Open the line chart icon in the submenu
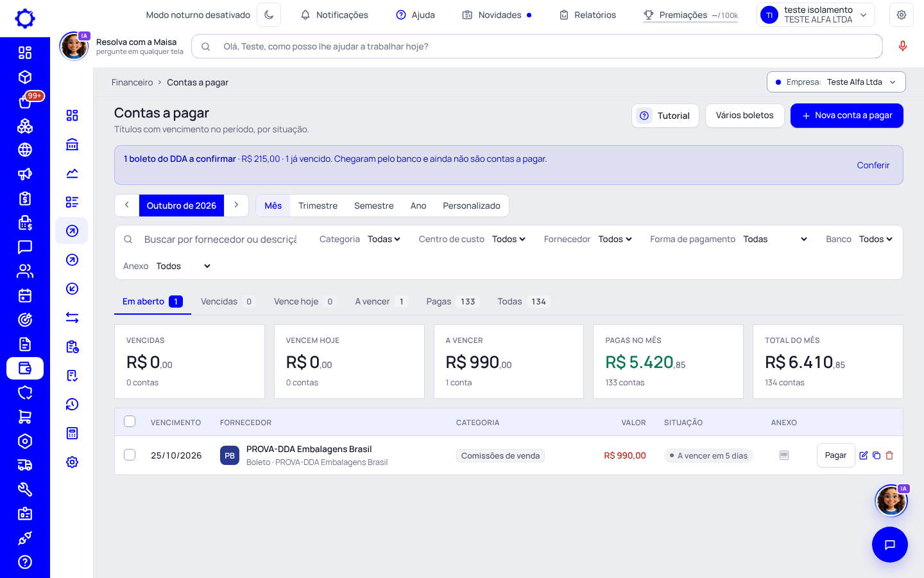Image resolution: width=924 pixels, height=578 pixels. tap(72, 173)
